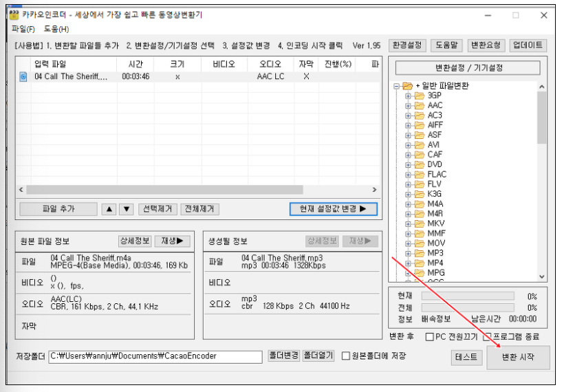The height and width of the screenshot is (392, 564).
Task: Expand the MP3 tree node
Action: pyautogui.click(x=408, y=253)
